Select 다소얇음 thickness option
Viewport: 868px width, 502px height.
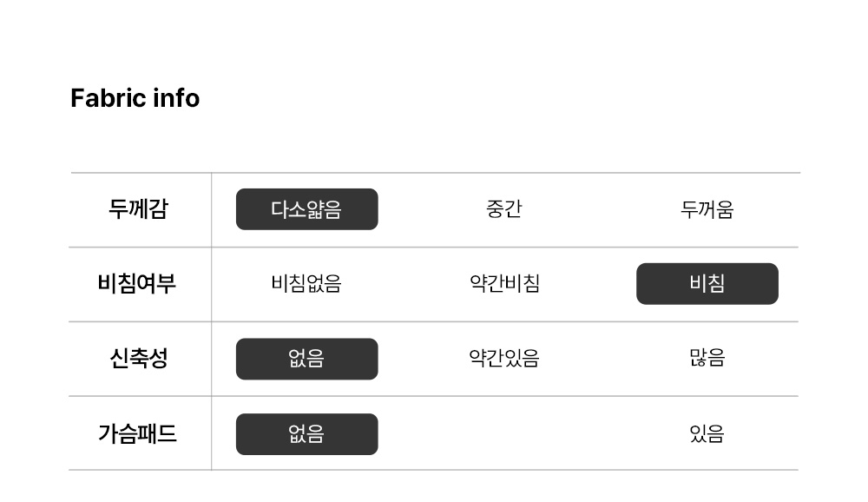pyautogui.click(x=306, y=209)
